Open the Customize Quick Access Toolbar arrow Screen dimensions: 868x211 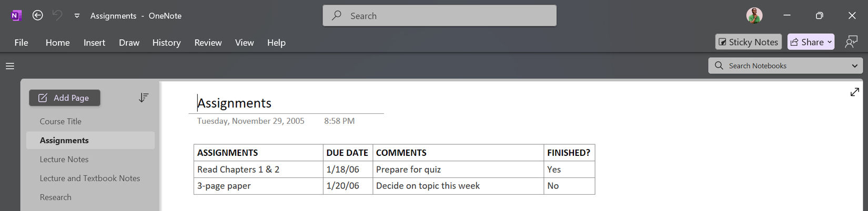pyautogui.click(x=77, y=16)
